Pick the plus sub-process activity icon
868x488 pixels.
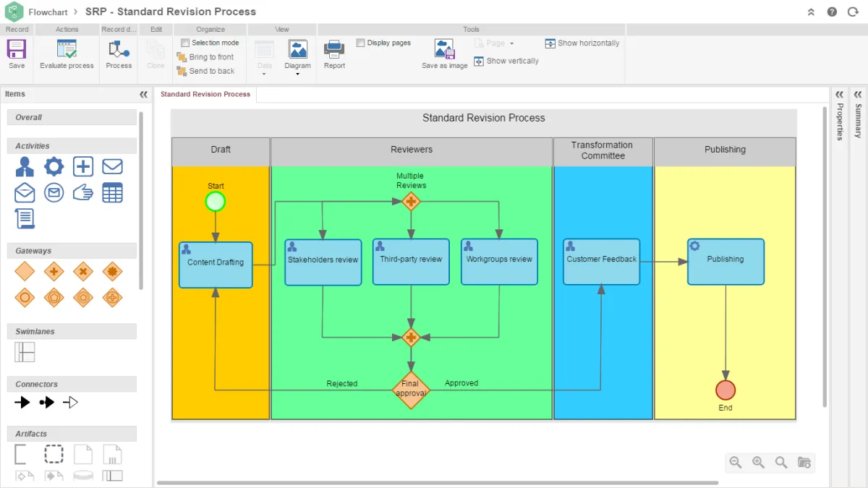pos(83,167)
